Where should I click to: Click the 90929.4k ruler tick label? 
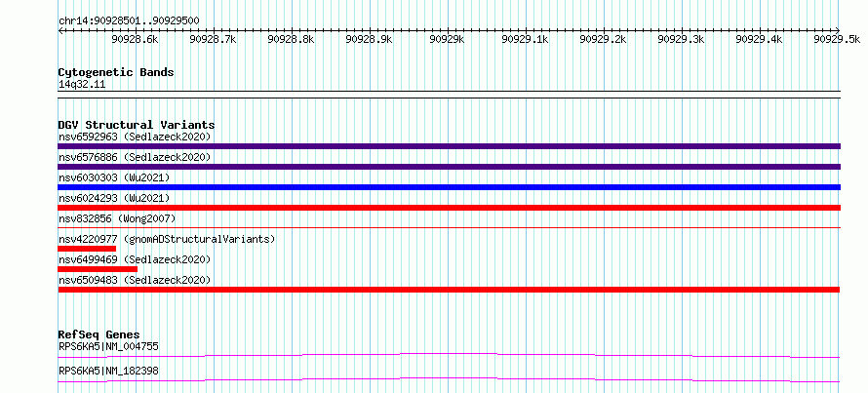[x=760, y=39]
